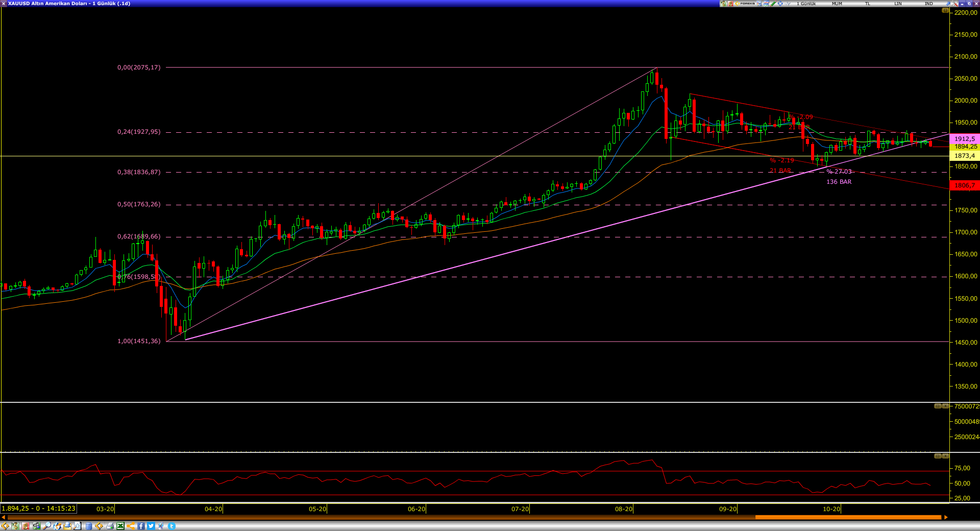Click the orange horizontal scrollbar thumb
980x531 pixels.
pos(848,517)
